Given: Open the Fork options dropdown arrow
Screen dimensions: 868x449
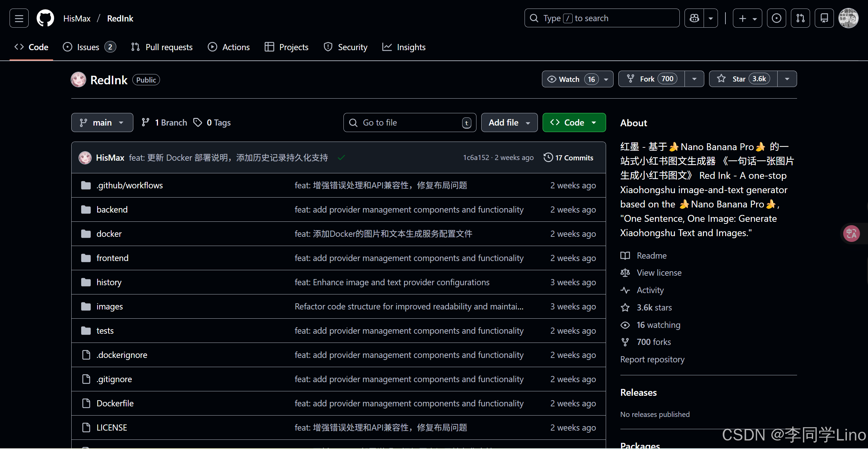Looking at the screenshot, I should click(x=694, y=79).
